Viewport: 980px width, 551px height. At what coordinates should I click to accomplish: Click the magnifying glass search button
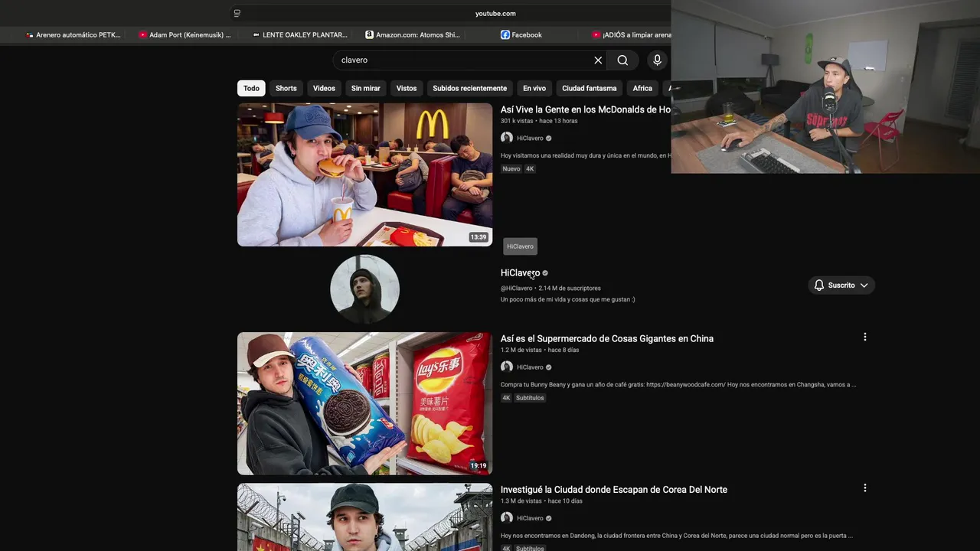point(622,60)
